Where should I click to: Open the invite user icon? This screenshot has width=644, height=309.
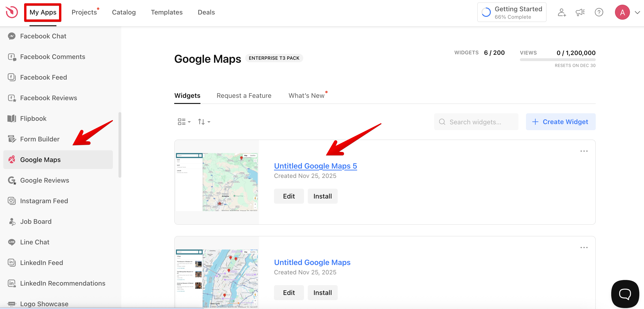click(x=562, y=12)
